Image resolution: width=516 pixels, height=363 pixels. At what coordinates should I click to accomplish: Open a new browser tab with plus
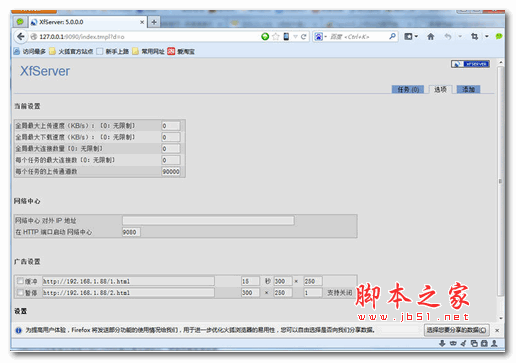pos(154,22)
